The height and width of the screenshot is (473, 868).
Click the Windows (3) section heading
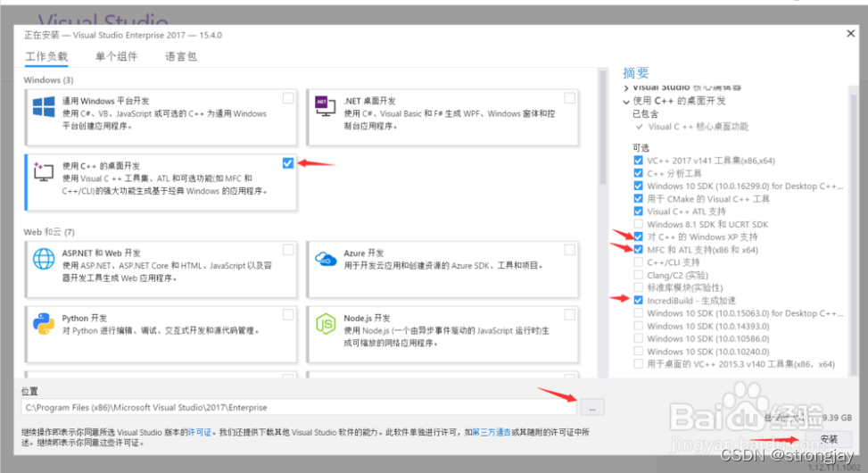tap(48, 80)
